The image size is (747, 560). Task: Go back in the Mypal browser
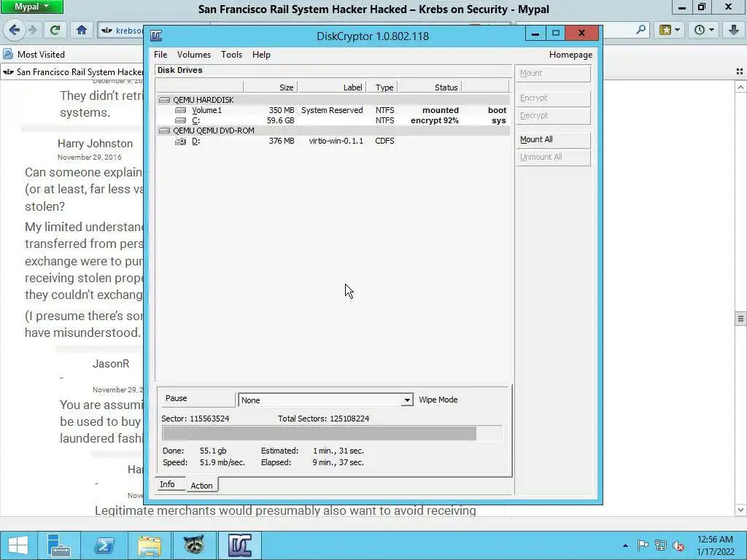point(15,30)
